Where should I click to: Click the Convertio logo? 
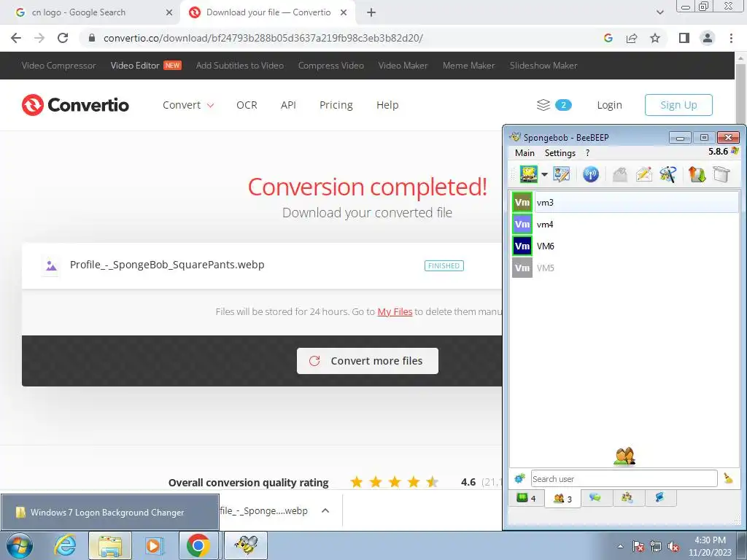coord(75,105)
